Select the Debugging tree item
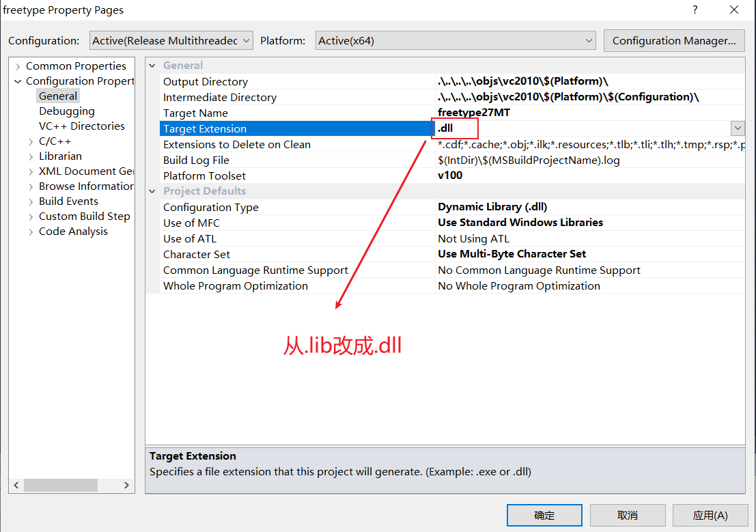The image size is (756, 532). (x=66, y=111)
